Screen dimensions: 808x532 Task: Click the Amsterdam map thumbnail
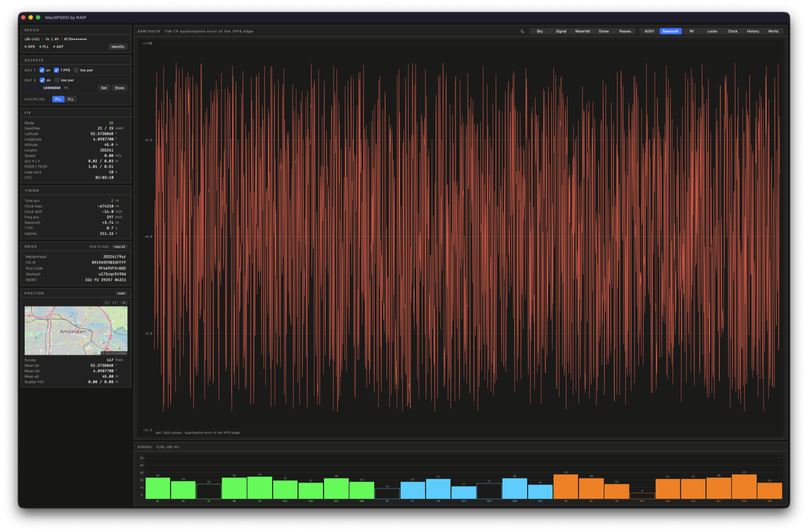[76, 331]
